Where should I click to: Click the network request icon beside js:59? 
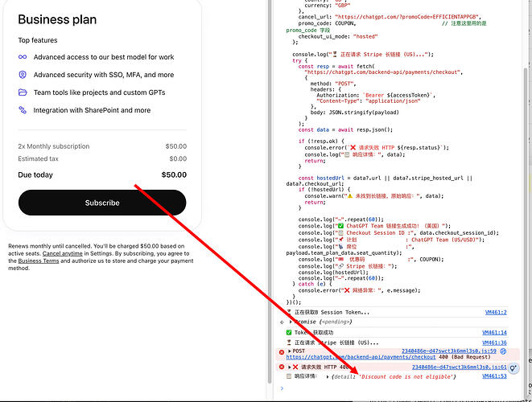click(503, 351)
